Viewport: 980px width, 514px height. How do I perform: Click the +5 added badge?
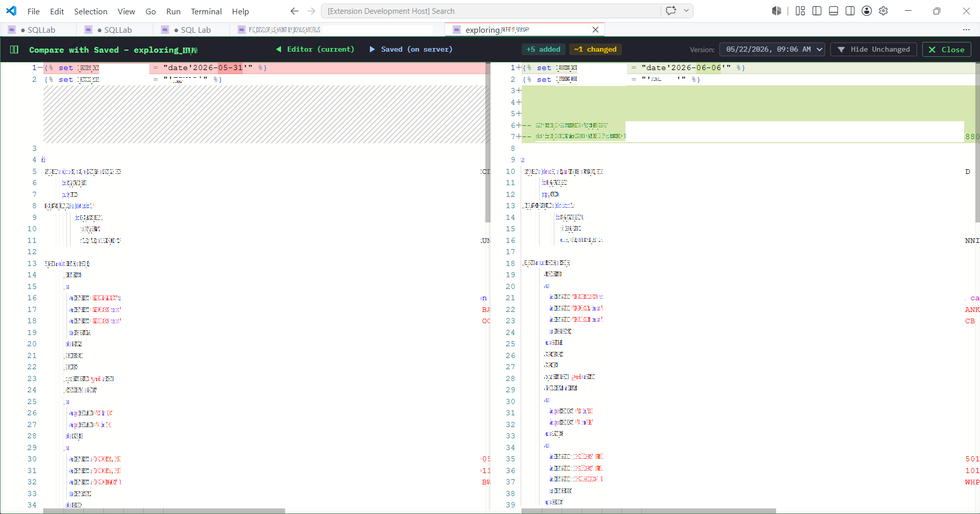pos(544,50)
